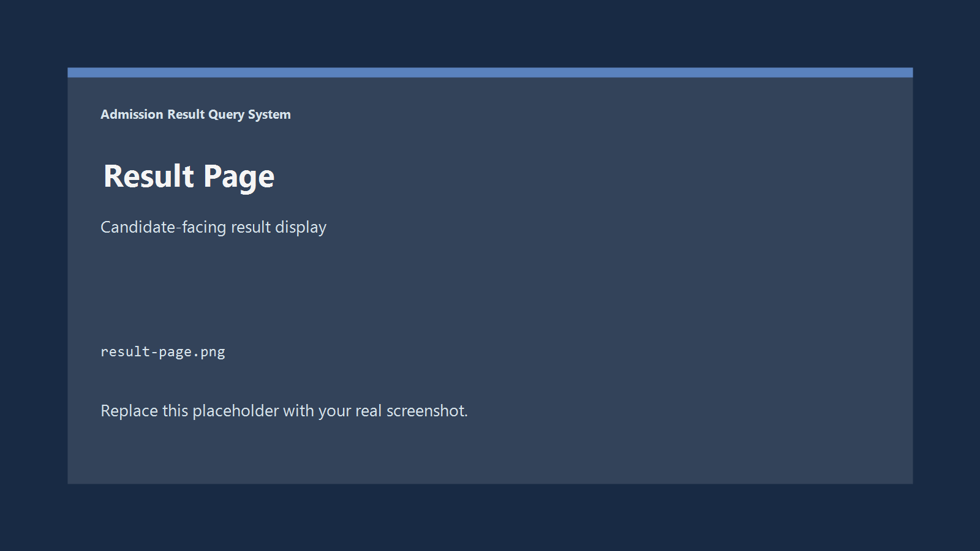Click 'Replace this placeholder with your real screenshot.' text

point(284,411)
